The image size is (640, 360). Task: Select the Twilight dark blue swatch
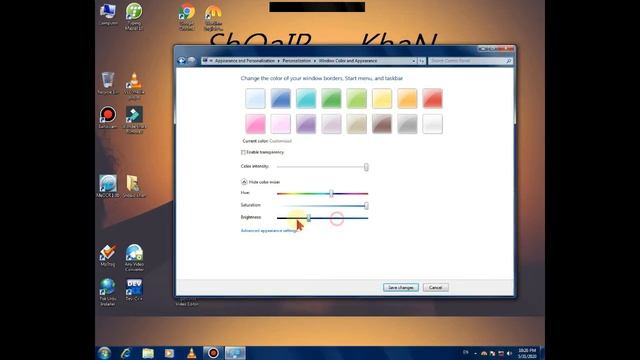point(281,98)
